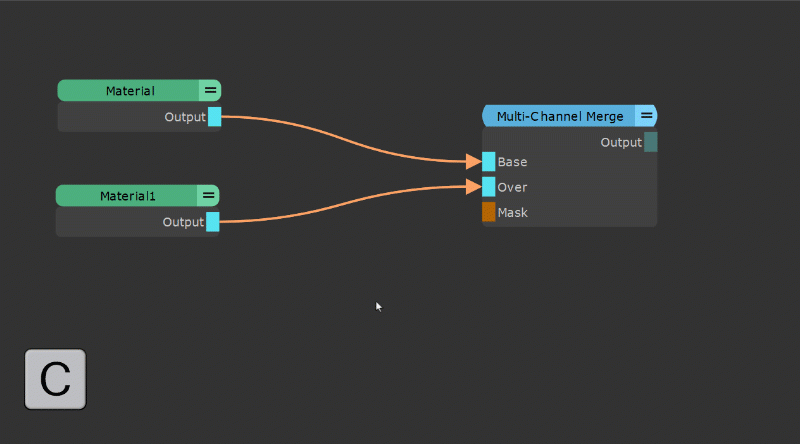Select the Material node by its title

(x=130, y=91)
